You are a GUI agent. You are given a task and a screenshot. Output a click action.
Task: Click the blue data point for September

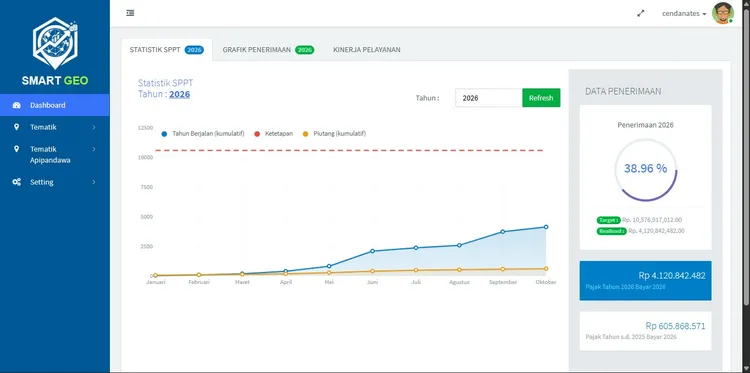coord(503,232)
